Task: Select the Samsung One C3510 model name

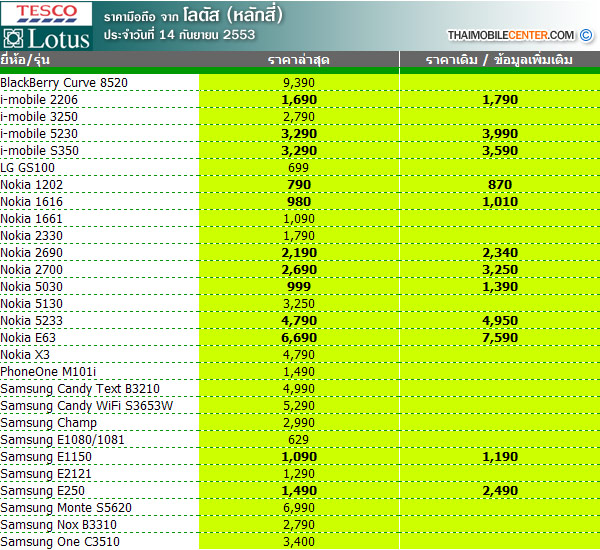Action: (x=60, y=542)
